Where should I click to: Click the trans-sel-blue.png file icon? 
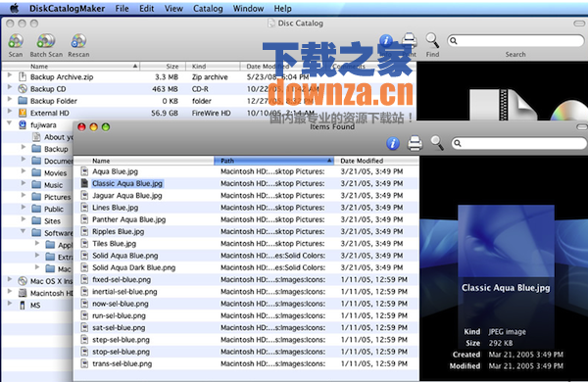click(x=84, y=363)
